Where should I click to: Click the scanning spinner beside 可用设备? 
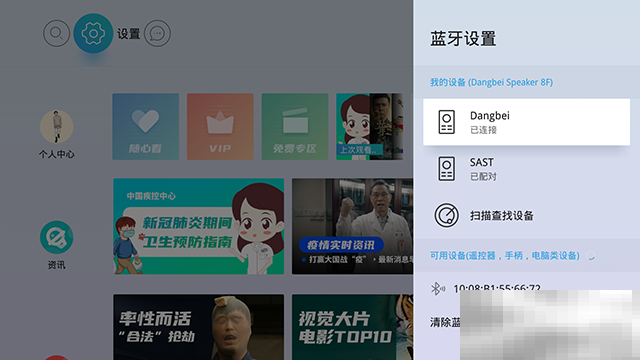point(591,256)
